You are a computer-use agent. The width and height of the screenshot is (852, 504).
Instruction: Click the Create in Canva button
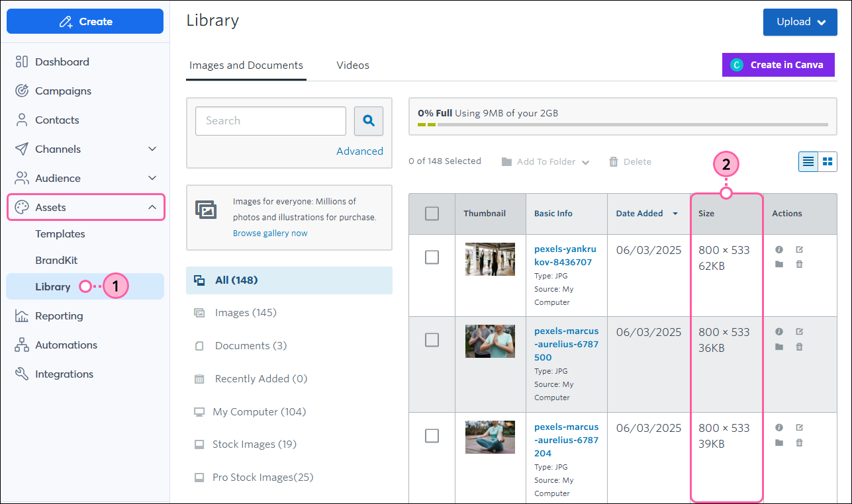(x=778, y=65)
